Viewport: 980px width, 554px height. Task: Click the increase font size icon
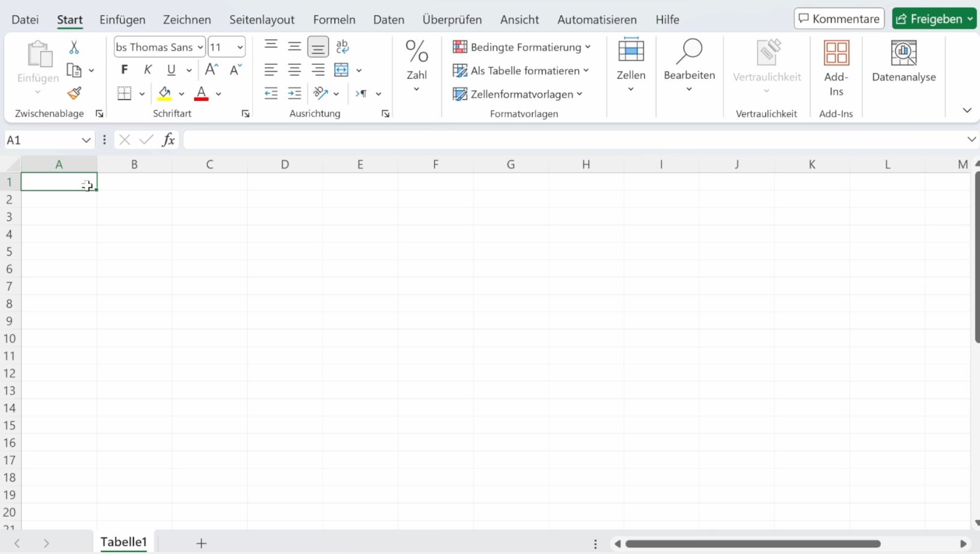[x=212, y=70]
